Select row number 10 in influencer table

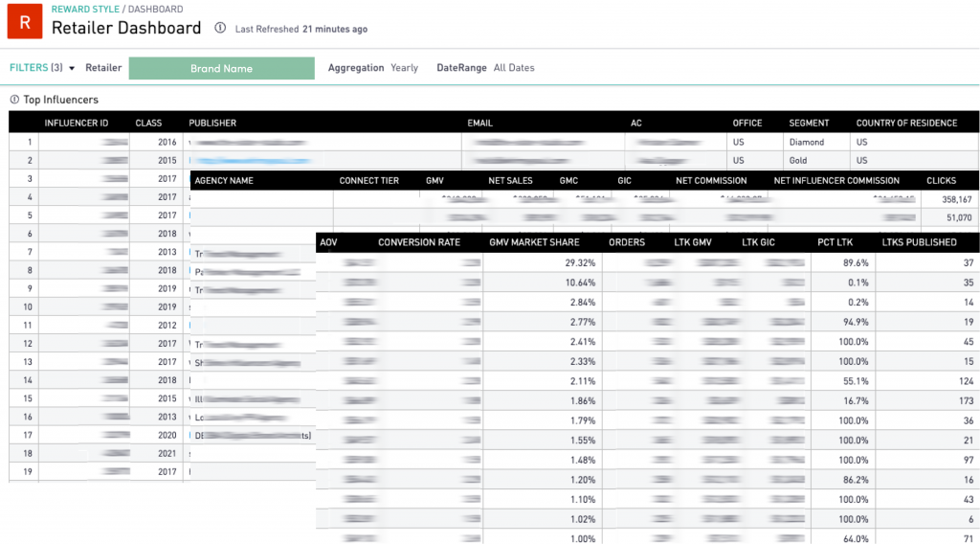coord(28,307)
